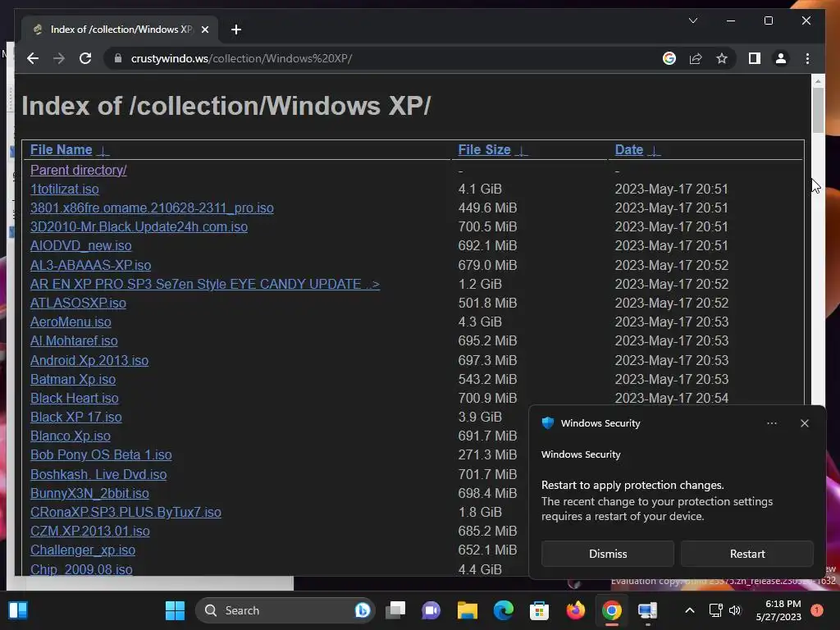Share this page using share icon

[696, 58]
